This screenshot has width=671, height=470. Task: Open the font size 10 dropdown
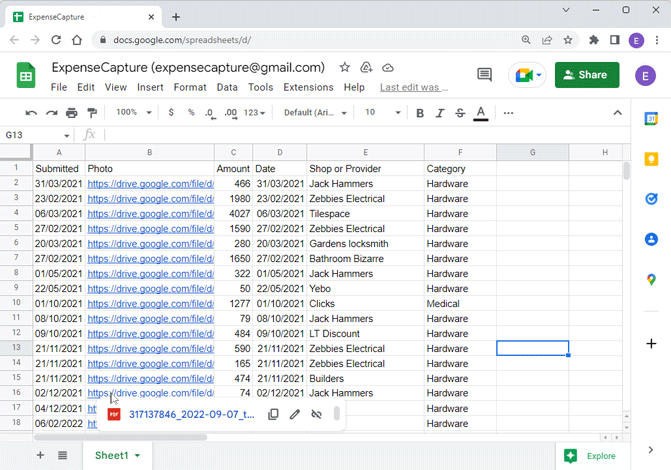pyautogui.click(x=382, y=113)
